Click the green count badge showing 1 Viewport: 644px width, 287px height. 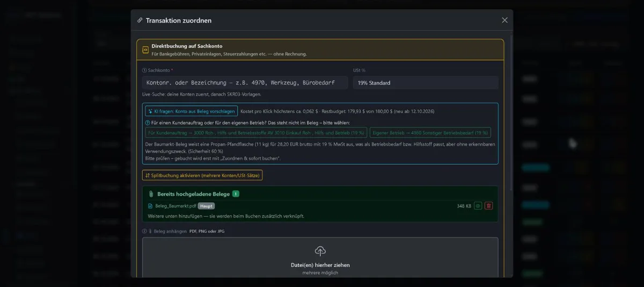(236, 194)
